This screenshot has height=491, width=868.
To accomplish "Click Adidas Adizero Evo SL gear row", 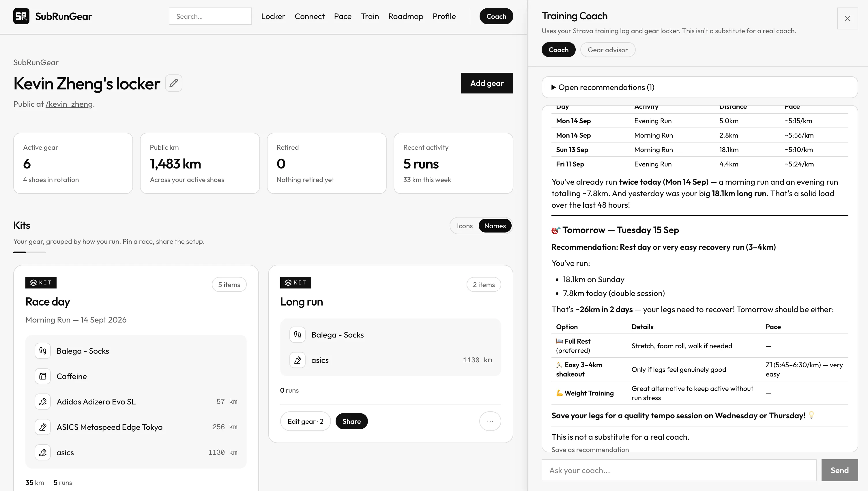I will click(136, 402).
